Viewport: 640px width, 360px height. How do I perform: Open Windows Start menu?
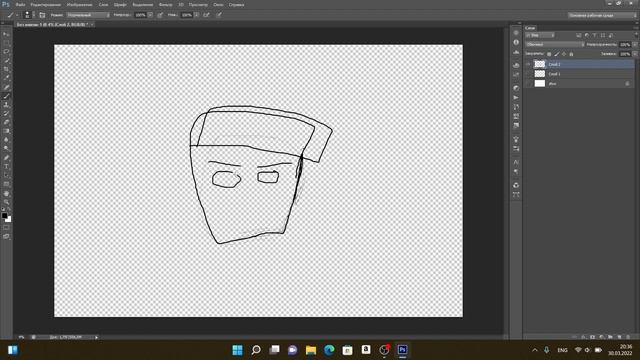(237, 350)
